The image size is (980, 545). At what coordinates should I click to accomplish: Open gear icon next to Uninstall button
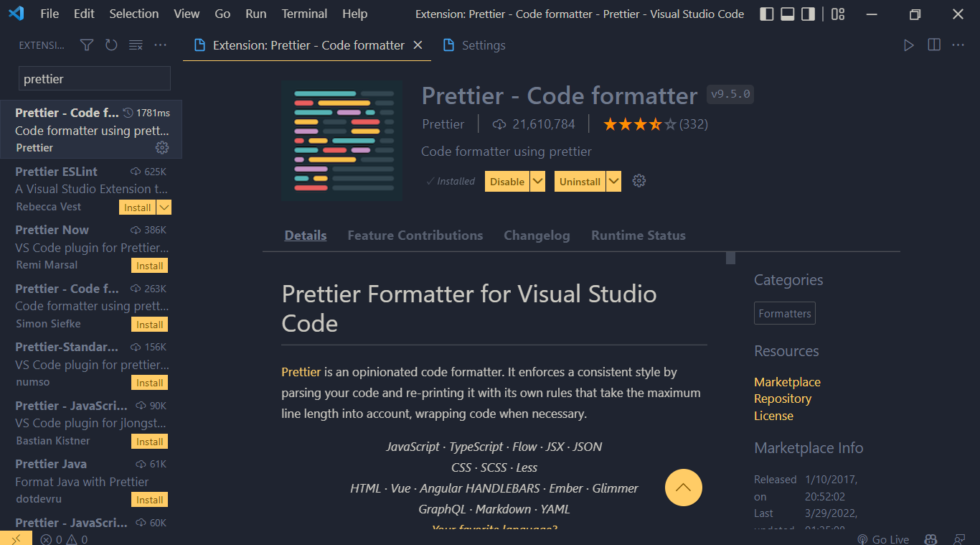click(x=639, y=181)
